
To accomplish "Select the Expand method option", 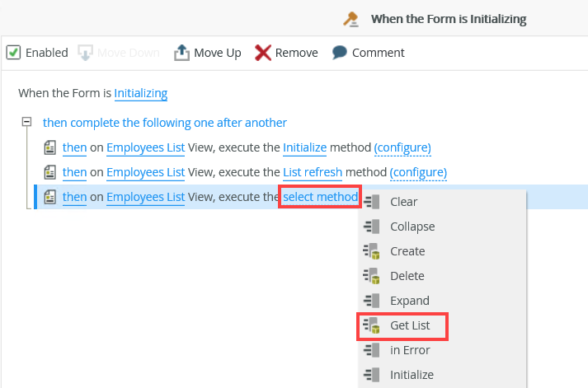I will pyautogui.click(x=410, y=301).
